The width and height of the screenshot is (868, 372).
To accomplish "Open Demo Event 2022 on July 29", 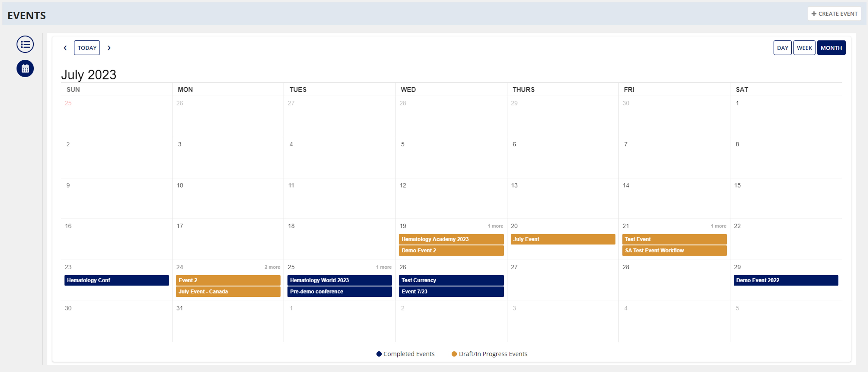I will [786, 280].
